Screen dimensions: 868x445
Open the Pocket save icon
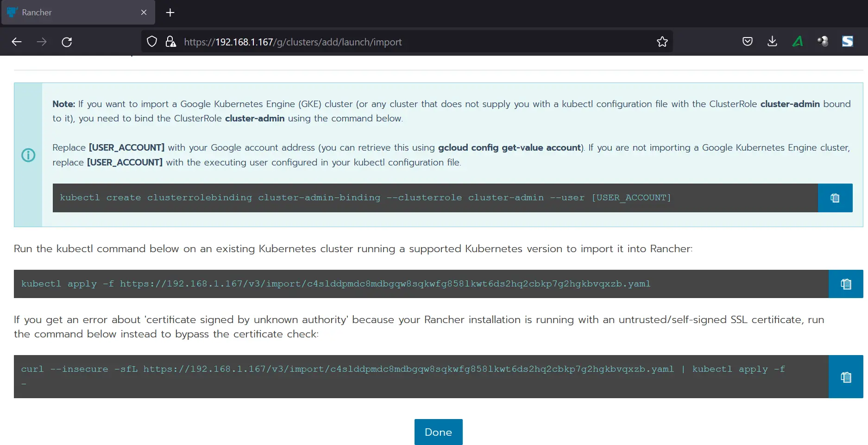(747, 42)
